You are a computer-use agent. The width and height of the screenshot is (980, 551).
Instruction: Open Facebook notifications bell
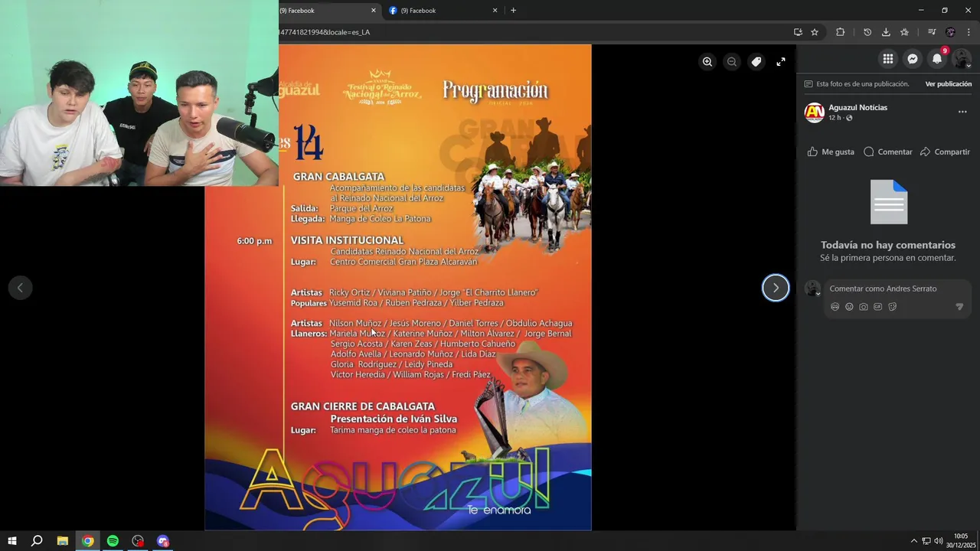937,59
